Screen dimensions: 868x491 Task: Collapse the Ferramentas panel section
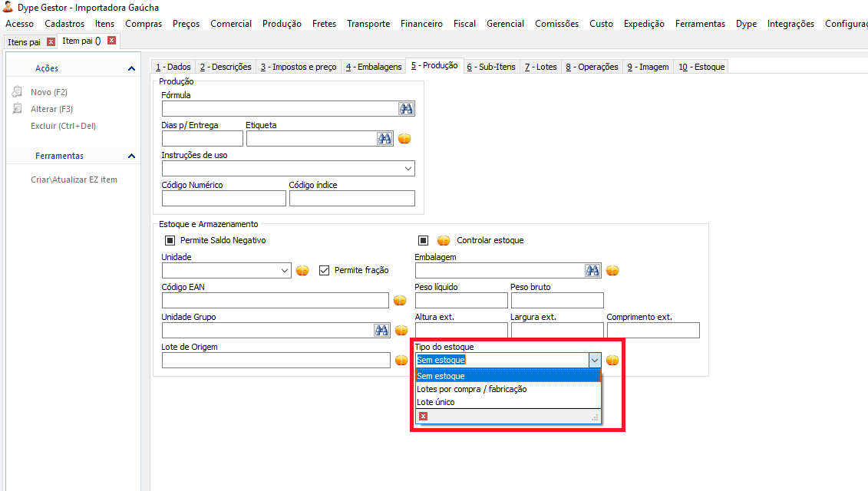point(131,156)
